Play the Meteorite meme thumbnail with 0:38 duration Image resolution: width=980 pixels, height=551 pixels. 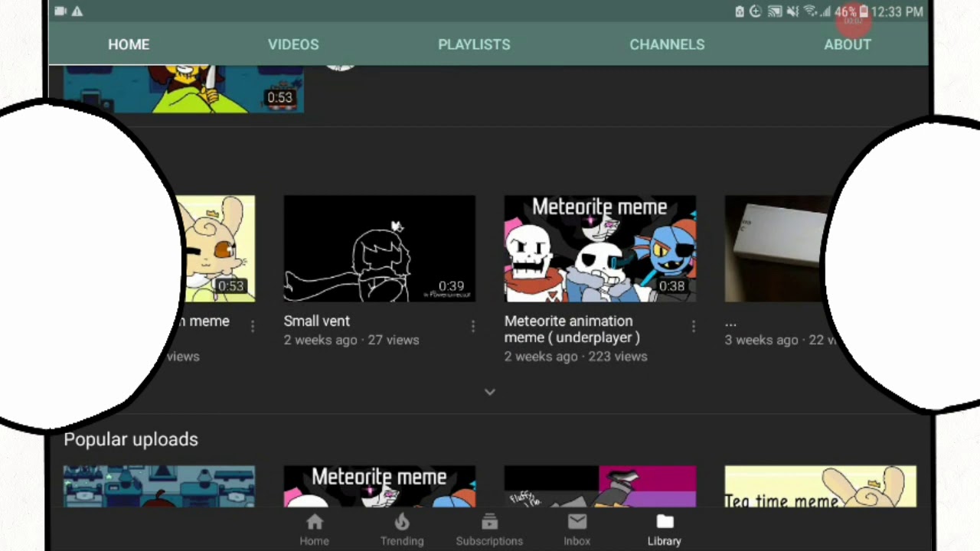tap(600, 249)
